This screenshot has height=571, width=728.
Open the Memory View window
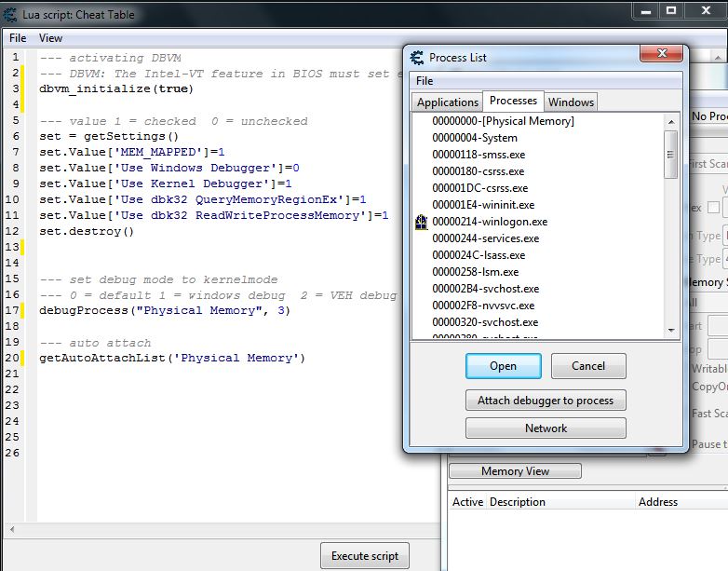[515, 471]
